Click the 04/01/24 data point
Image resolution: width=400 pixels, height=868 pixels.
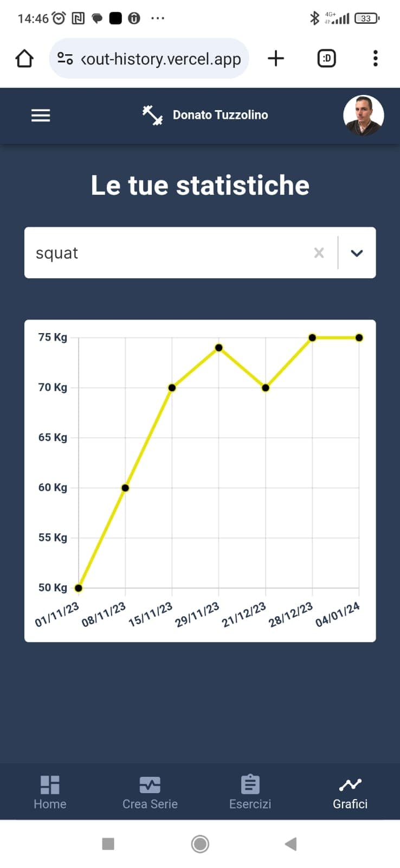click(359, 337)
